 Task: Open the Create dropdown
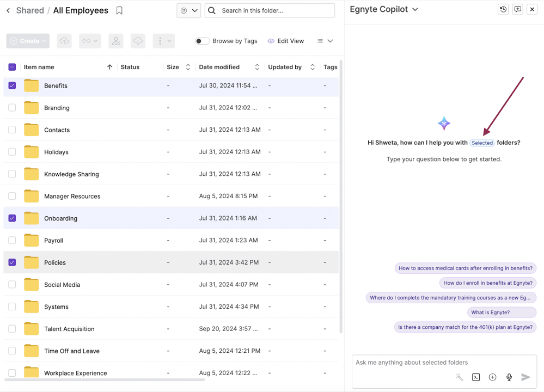pyautogui.click(x=28, y=41)
